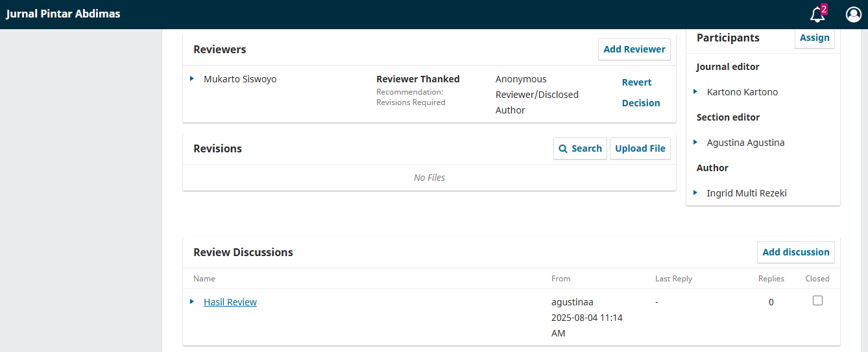Viewport: 868px width, 352px height.
Task: Expand Kartono Kartono participant details
Action: [695, 91]
